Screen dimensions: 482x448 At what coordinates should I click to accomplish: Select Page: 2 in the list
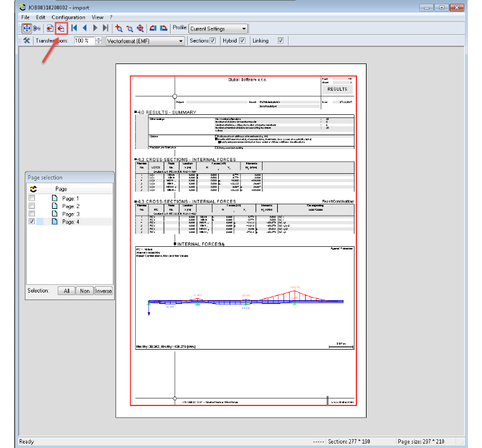(x=70, y=206)
